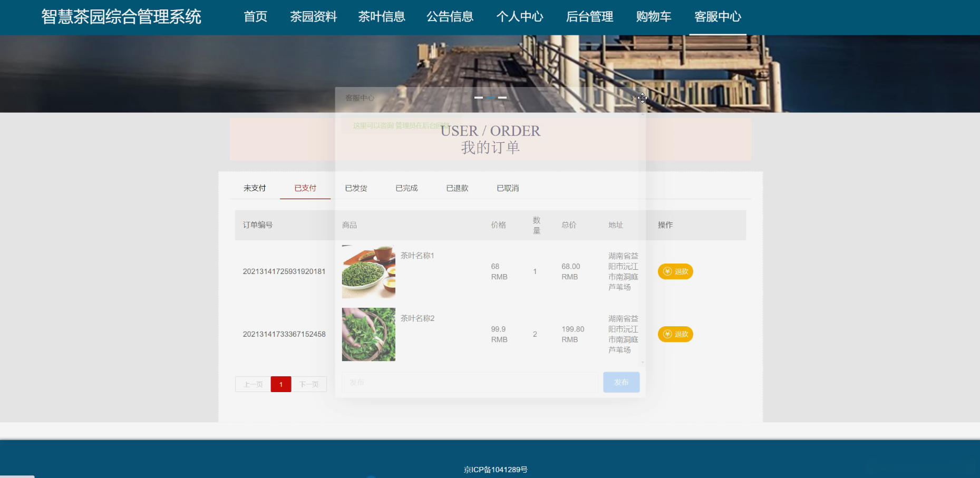The width and height of the screenshot is (980, 478).
Task: Send the message with the 发布 button
Action: click(x=622, y=382)
